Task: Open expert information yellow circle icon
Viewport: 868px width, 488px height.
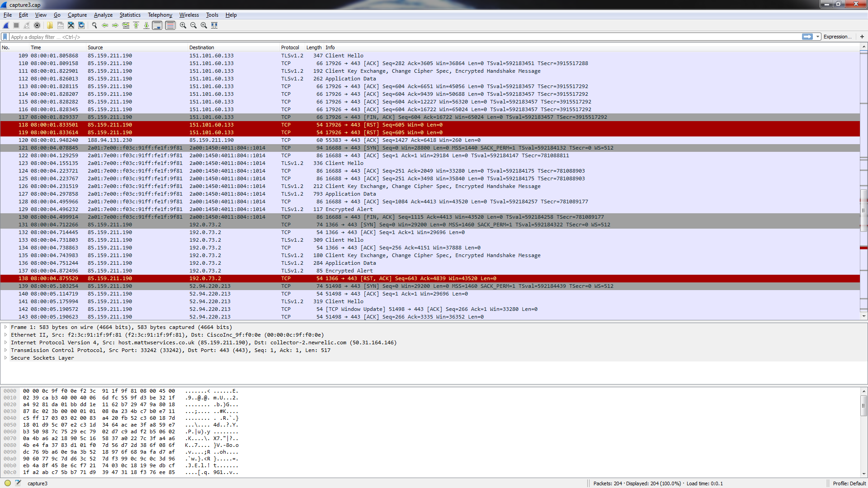Action: 8,483
